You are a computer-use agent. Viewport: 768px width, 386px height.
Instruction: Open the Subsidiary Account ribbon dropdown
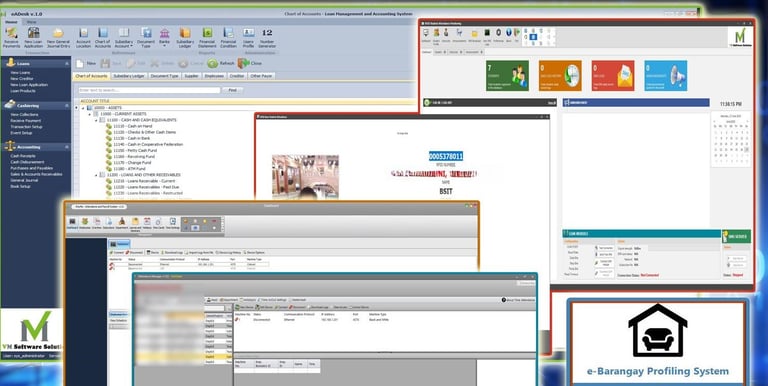[x=124, y=38]
